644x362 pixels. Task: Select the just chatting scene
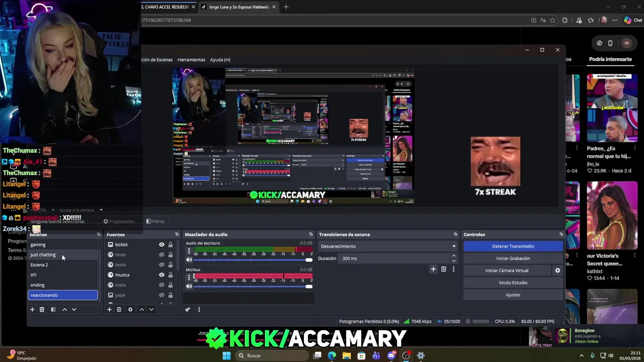click(x=63, y=255)
